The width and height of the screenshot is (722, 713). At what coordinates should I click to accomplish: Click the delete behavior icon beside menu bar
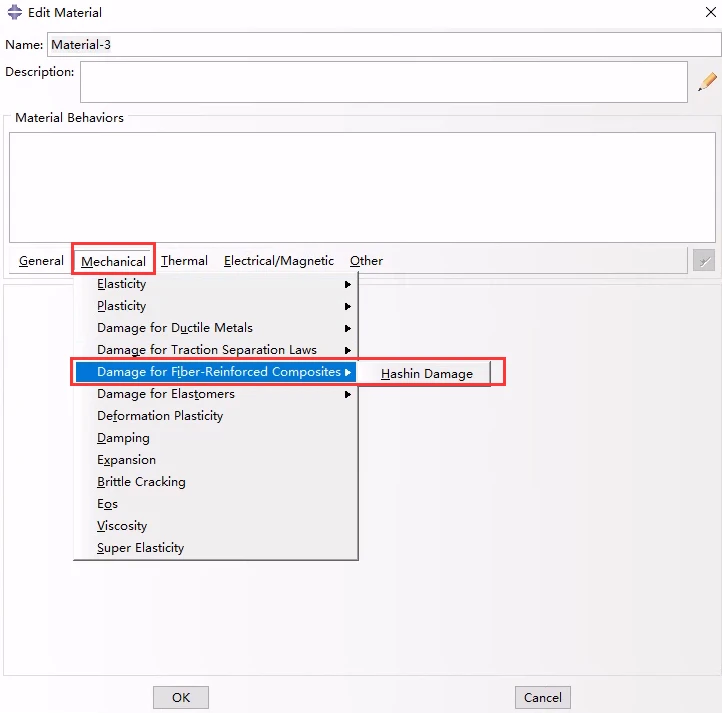click(704, 260)
